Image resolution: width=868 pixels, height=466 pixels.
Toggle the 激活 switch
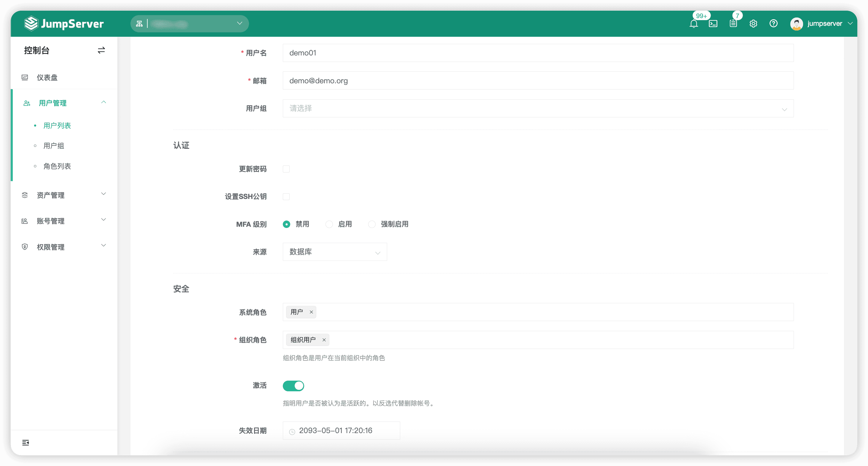(x=293, y=386)
